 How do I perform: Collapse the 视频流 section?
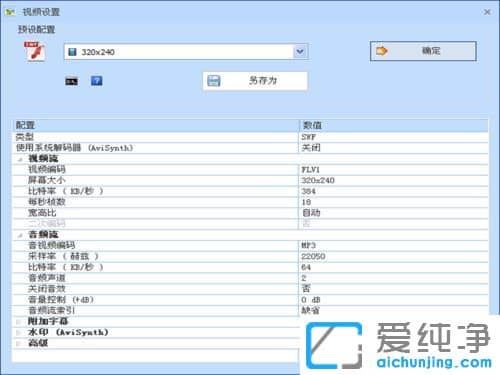coord(20,159)
